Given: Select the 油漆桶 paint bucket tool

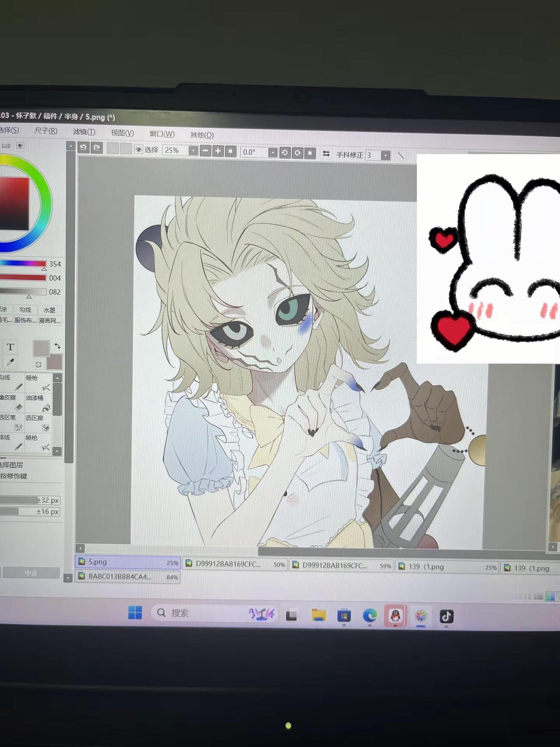Looking at the screenshot, I should pyautogui.click(x=38, y=403).
